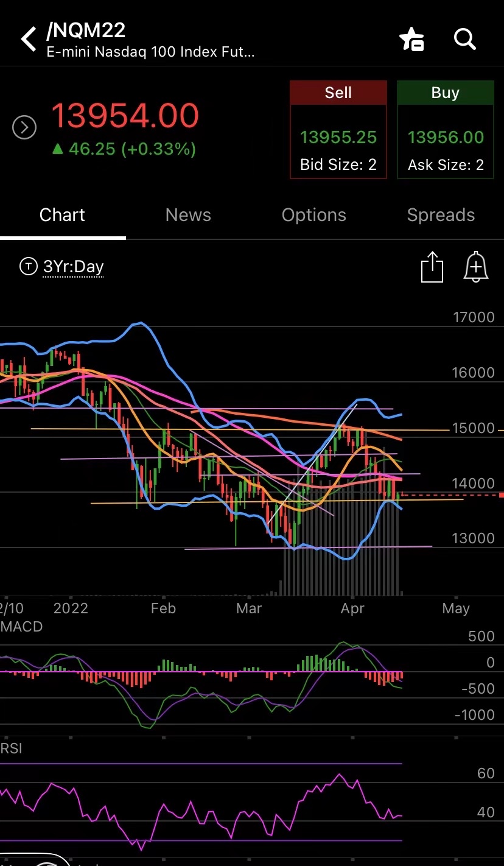This screenshot has width=504, height=866.
Task: Tap the MACD indicator label
Action: tap(21, 627)
